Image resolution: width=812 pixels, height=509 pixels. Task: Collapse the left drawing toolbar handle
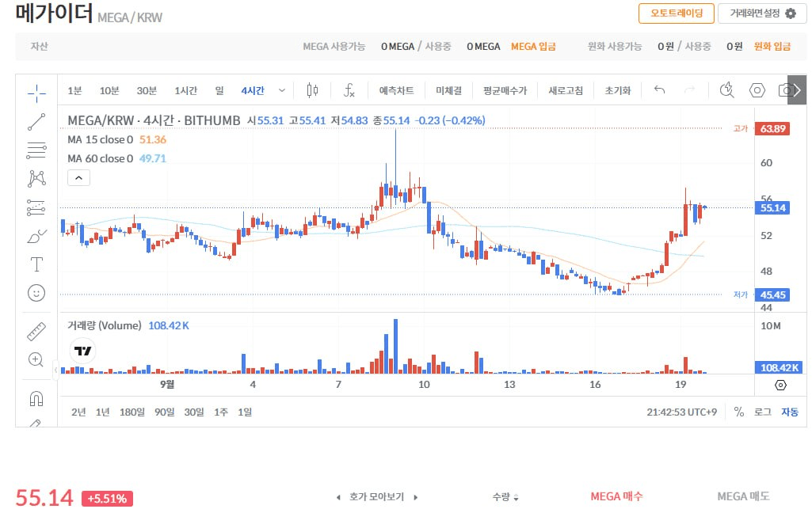(56, 370)
